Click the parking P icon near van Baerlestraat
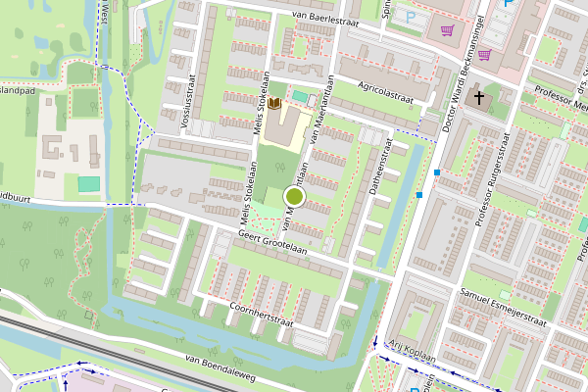Viewport: 588px width, 392px height. 412,17
